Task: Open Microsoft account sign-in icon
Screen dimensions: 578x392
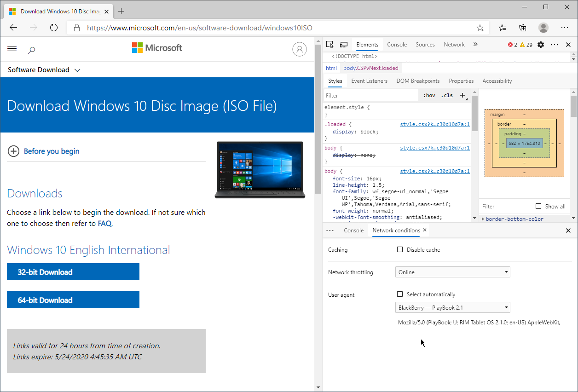Action: pos(300,49)
